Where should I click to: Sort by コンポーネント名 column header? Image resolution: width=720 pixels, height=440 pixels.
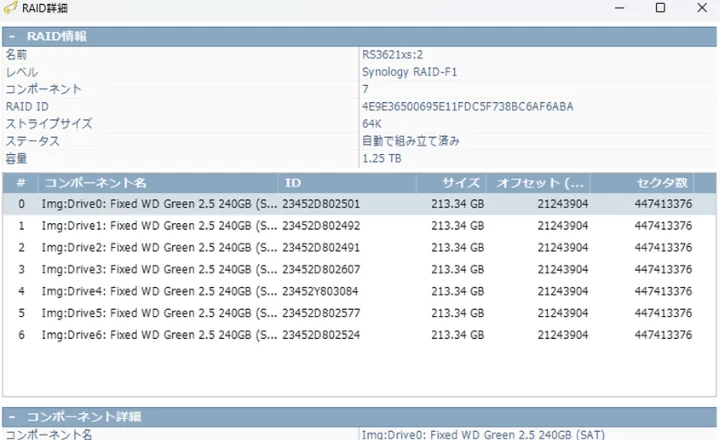coord(158,183)
